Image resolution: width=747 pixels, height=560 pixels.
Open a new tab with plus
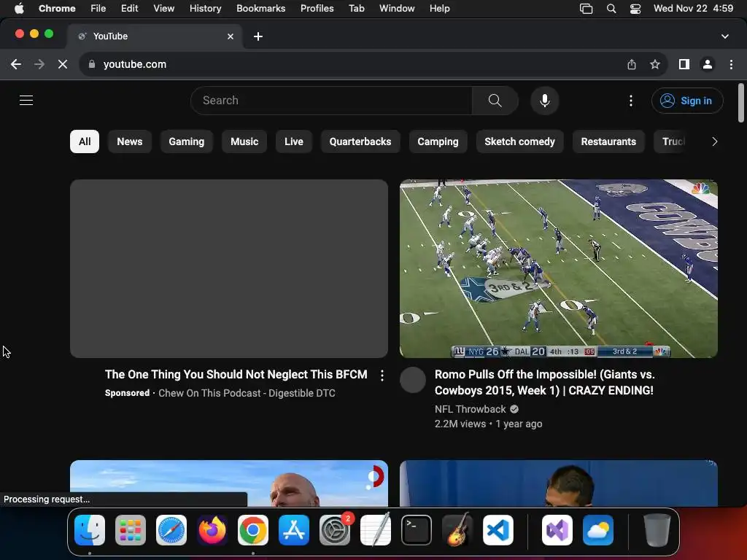pos(258,36)
